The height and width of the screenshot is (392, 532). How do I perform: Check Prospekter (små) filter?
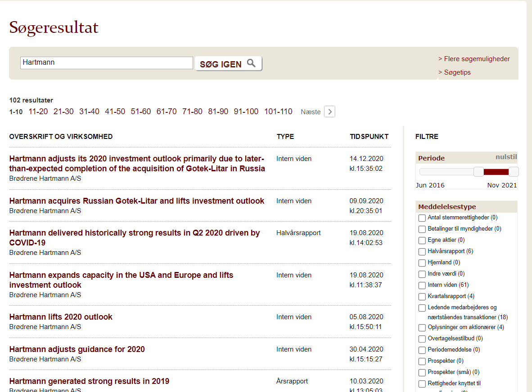(422, 373)
